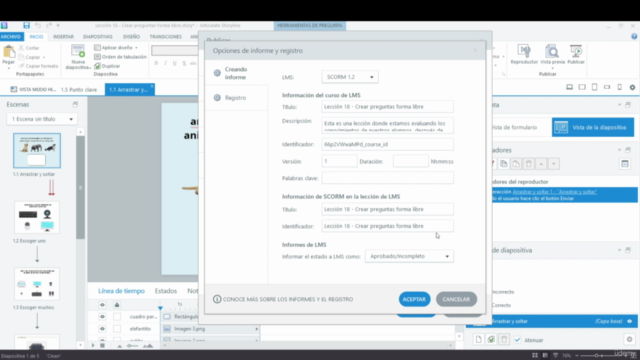The height and width of the screenshot is (360, 640).
Task: Click the ACEPTAR button
Action: 414,299
